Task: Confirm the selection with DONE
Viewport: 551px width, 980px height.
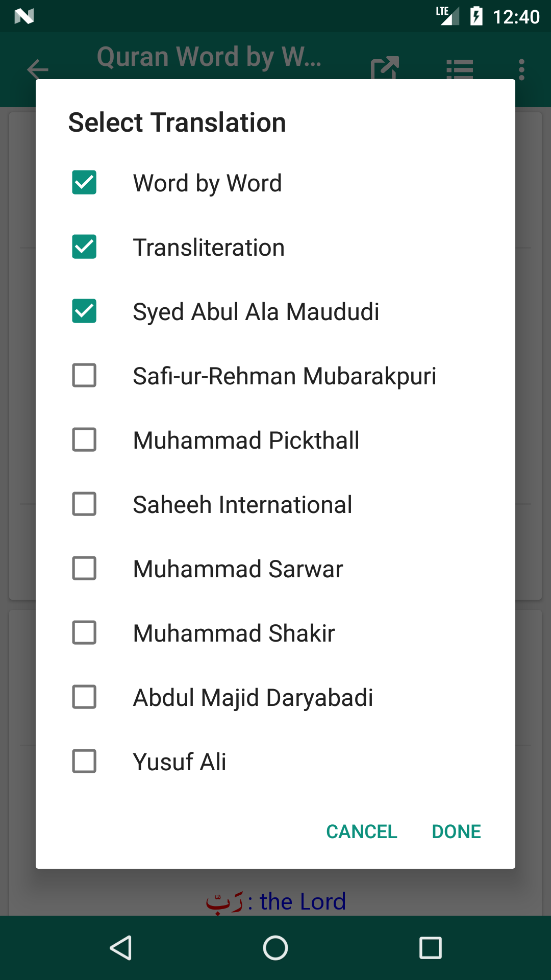Action: tap(456, 831)
